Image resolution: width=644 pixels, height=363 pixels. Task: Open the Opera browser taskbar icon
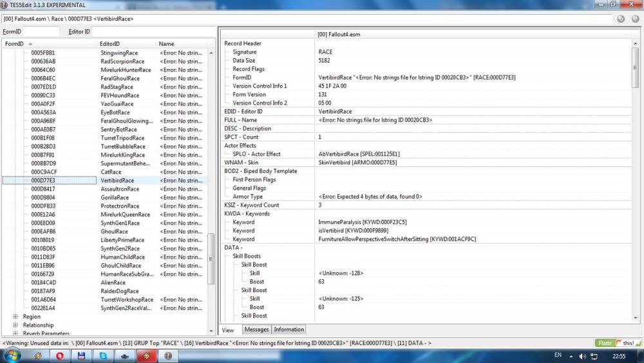coord(60,356)
